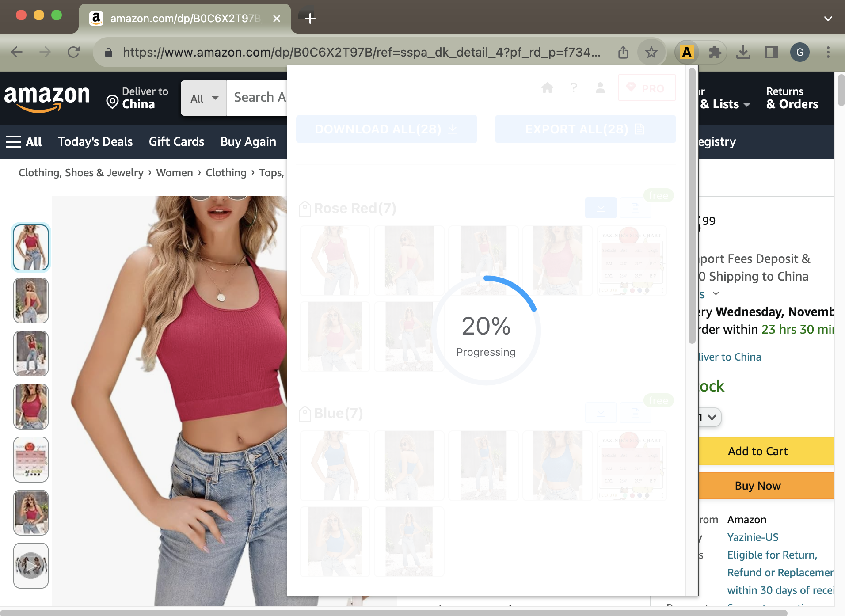Open the help question mark icon
This screenshot has width=845, height=616.
[x=574, y=87]
